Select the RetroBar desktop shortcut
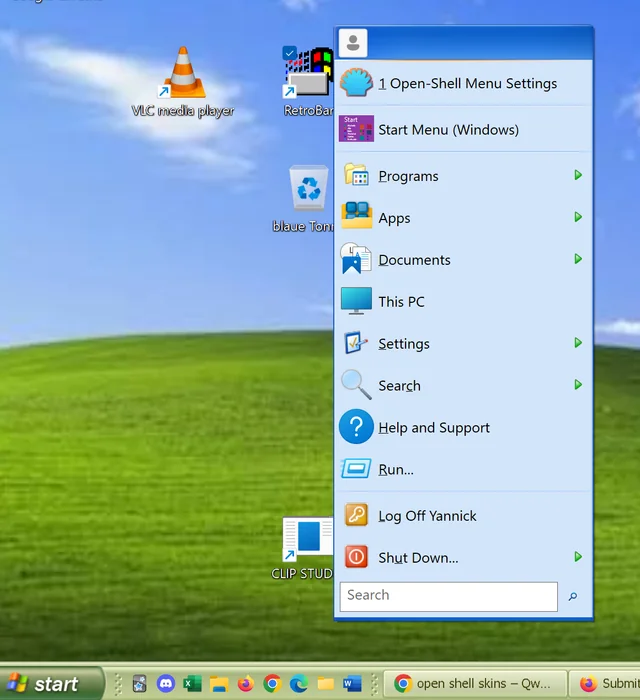 tap(308, 83)
